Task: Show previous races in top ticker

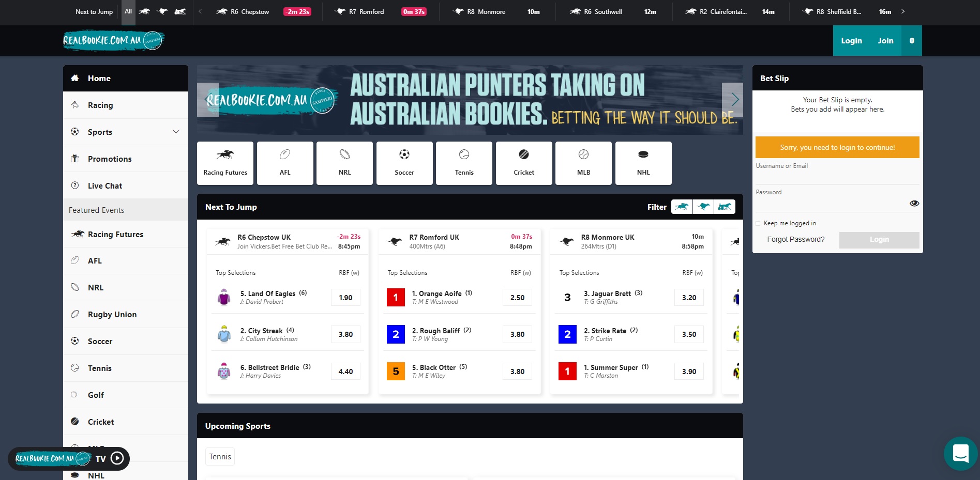Action: click(200, 11)
